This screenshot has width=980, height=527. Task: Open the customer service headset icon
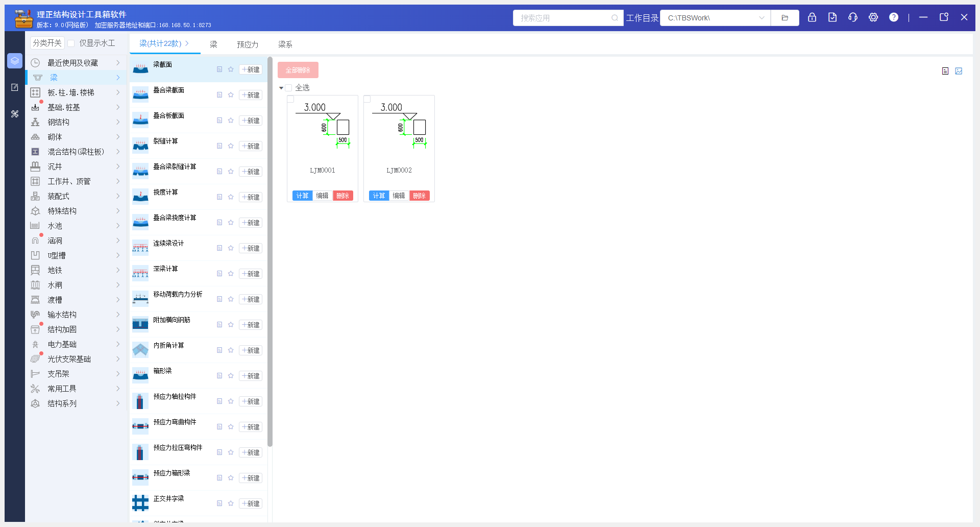(853, 17)
